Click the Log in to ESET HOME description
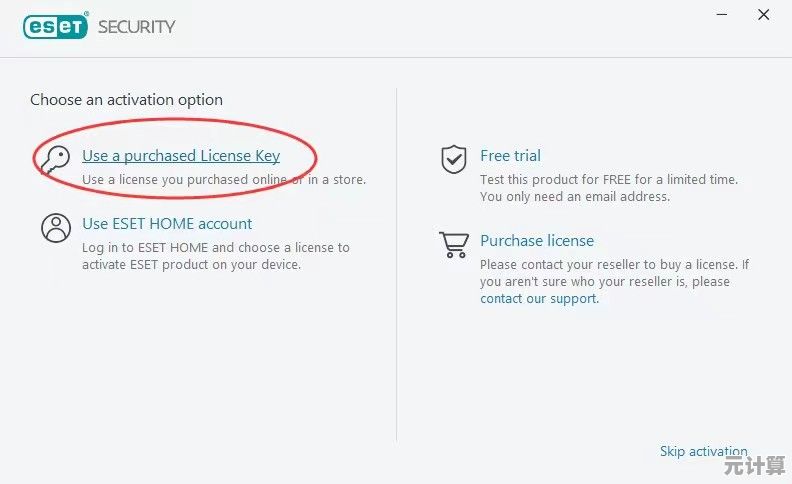Screen dimensions: 792x484 pyautogui.click(x=215, y=256)
